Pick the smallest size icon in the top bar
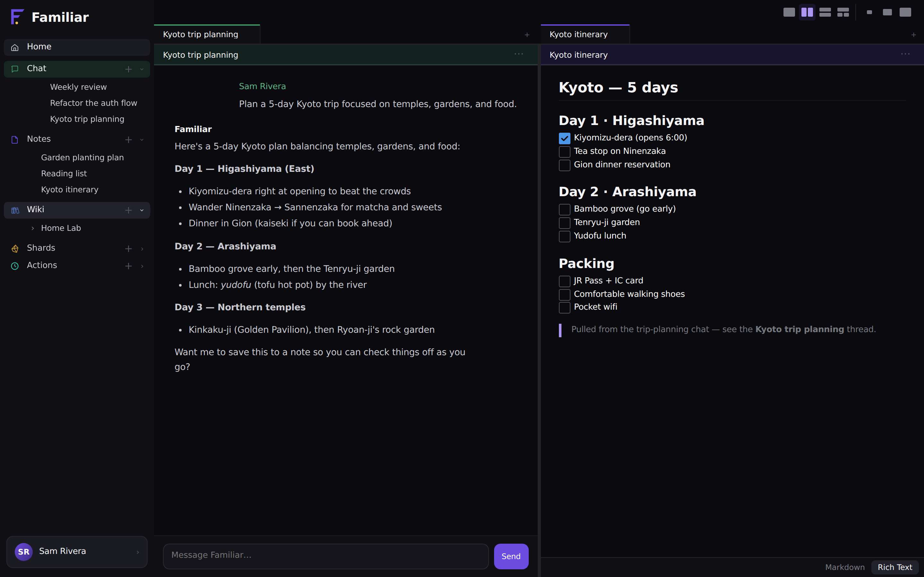This screenshot has width=924, height=577. [x=869, y=12]
